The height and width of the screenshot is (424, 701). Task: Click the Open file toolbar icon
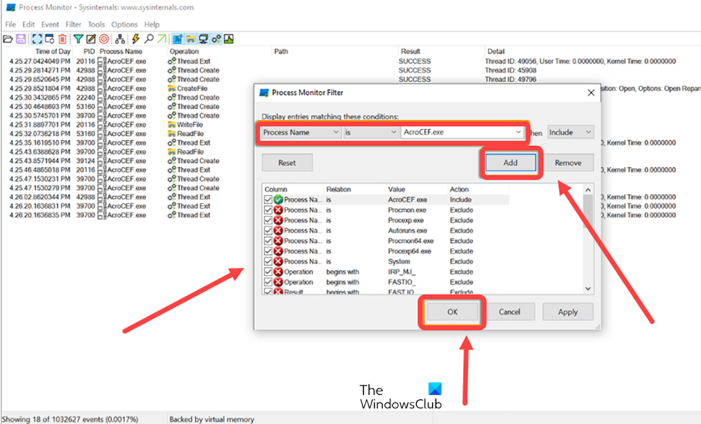coord(7,38)
